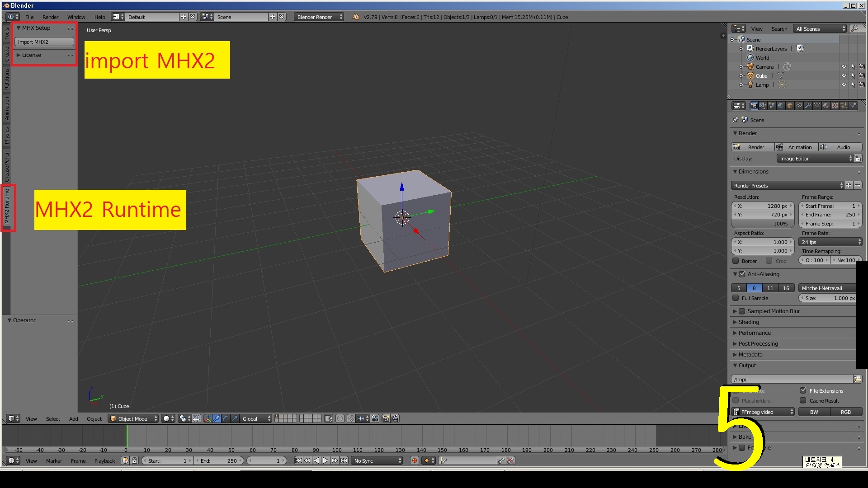Select the scale manipulator icon
The width and height of the screenshot is (868, 488).
235,419
